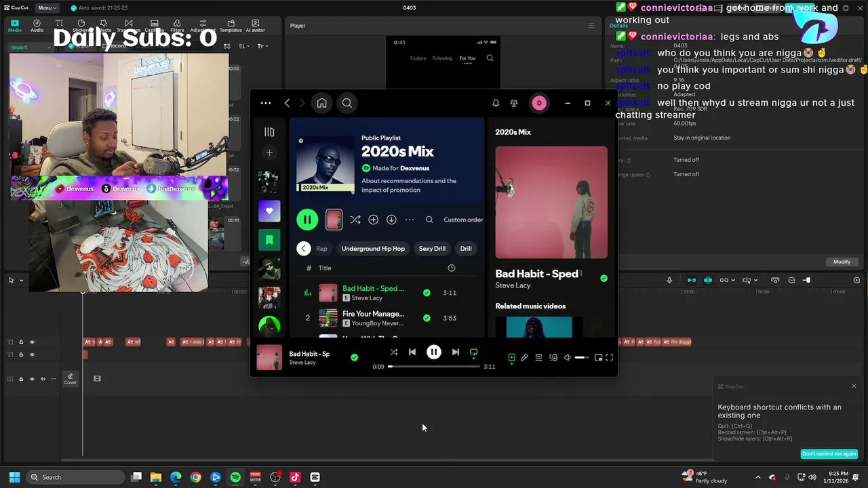Create a new playlist with plus icon
The image size is (868, 488).
[269, 153]
